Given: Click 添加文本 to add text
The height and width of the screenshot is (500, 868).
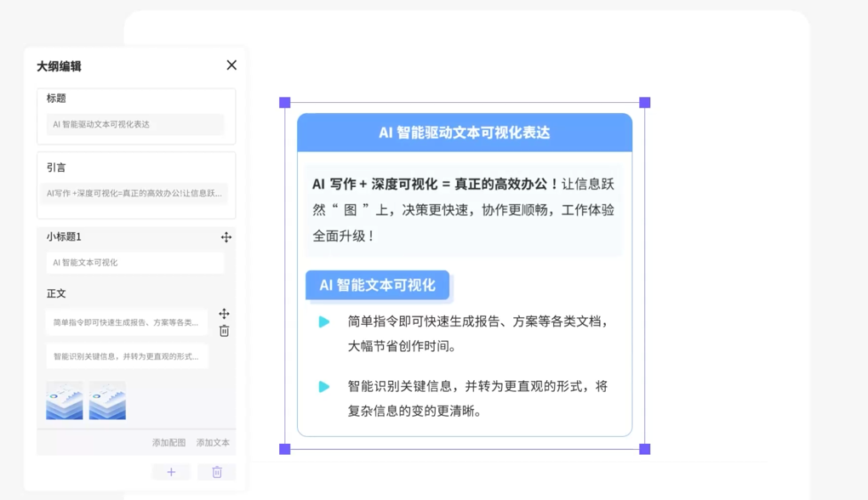Looking at the screenshot, I should coord(213,443).
